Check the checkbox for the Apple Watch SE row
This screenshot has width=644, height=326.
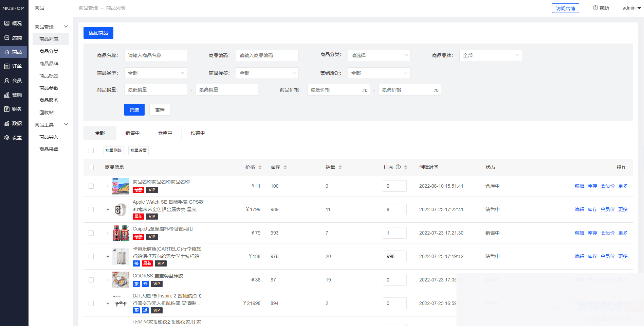(91, 209)
